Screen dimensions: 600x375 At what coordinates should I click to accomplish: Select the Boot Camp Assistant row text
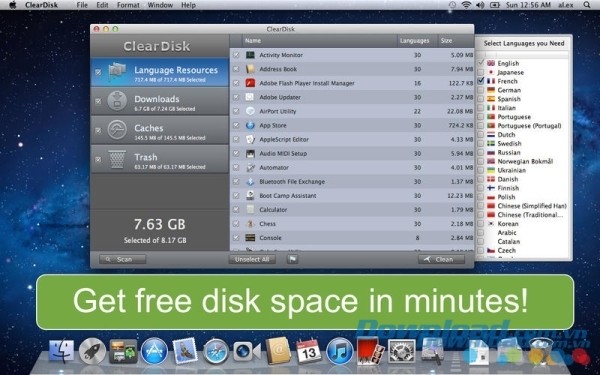288,196
